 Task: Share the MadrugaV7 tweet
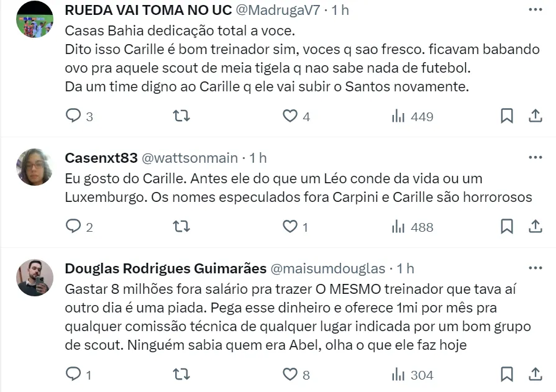coord(535,116)
